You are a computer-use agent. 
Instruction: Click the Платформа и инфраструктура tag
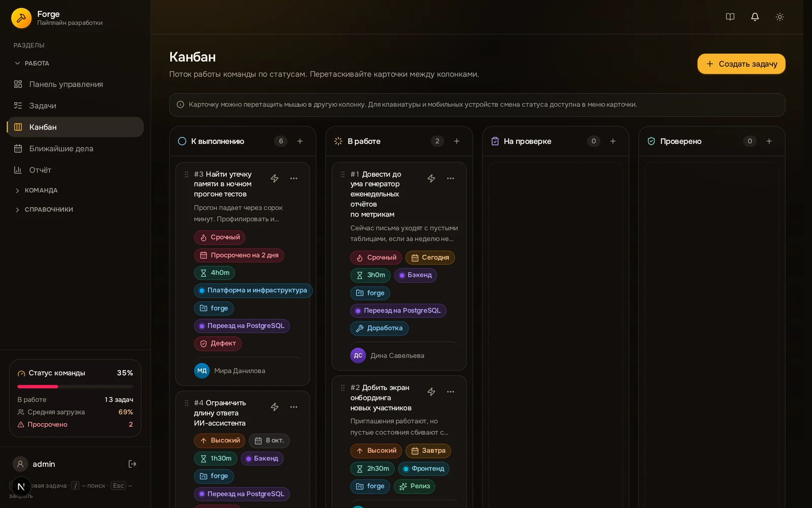coord(253,291)
